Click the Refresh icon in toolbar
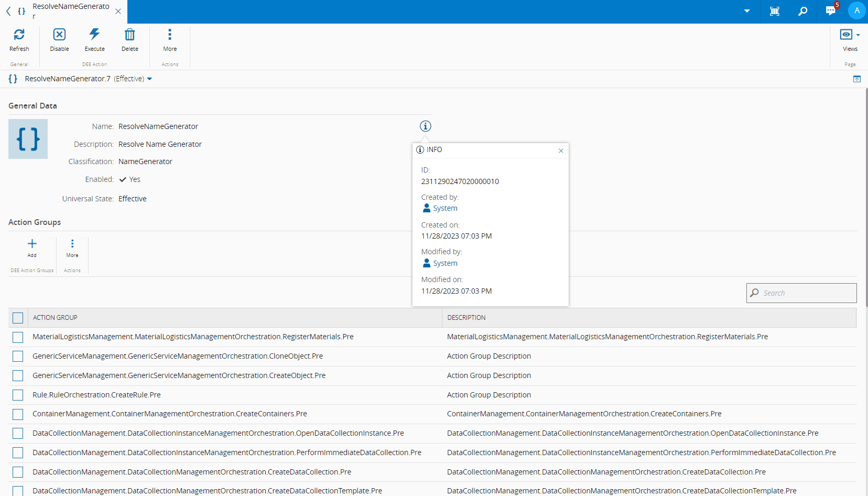The width and height of the screenshot is (868, 496). tap(19, 35)
